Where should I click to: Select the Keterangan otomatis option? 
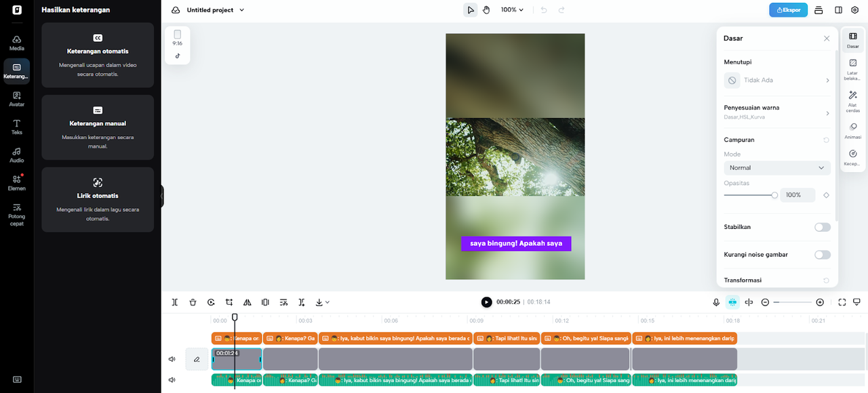coord(97,56)
